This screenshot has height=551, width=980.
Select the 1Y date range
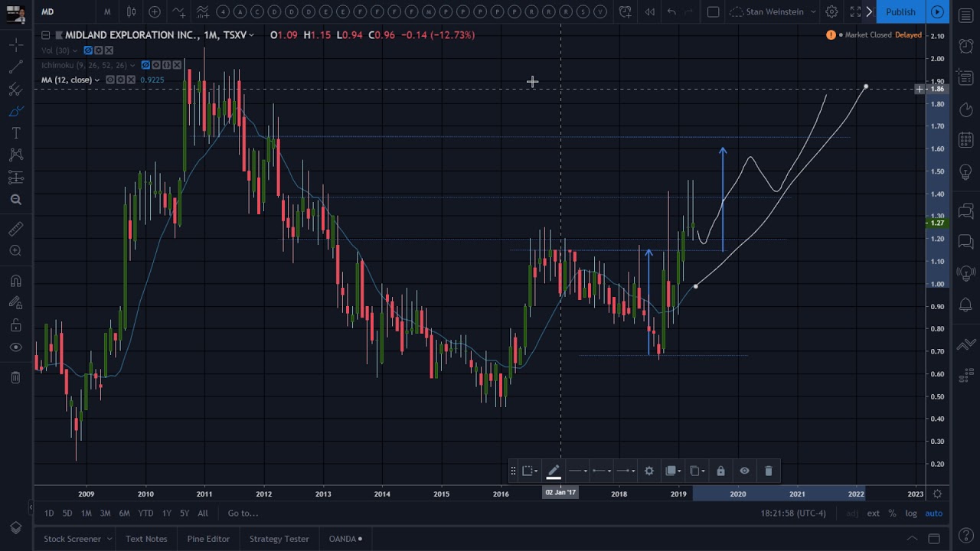tap(166, 514)
